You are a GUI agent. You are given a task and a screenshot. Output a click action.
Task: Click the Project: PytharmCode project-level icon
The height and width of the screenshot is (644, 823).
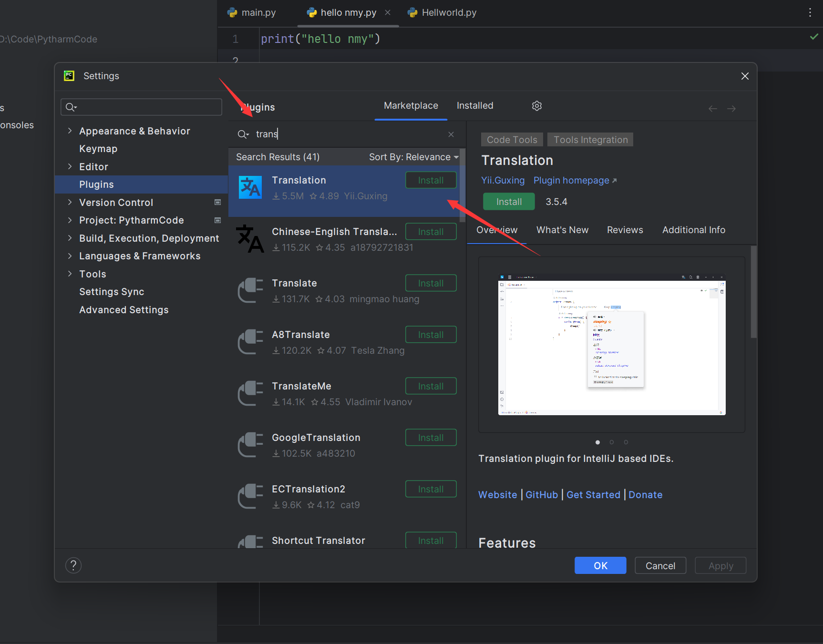pyautogui.click(x=218, y=220)
